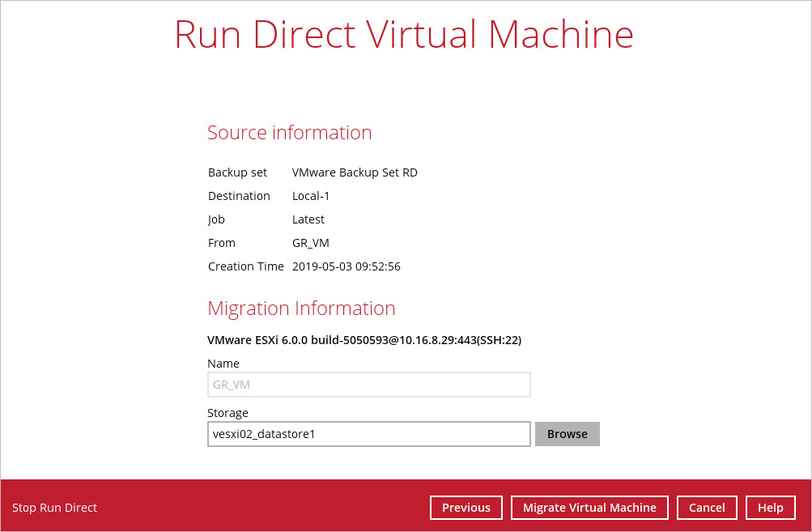Select the Source information heading

[289, 132]
